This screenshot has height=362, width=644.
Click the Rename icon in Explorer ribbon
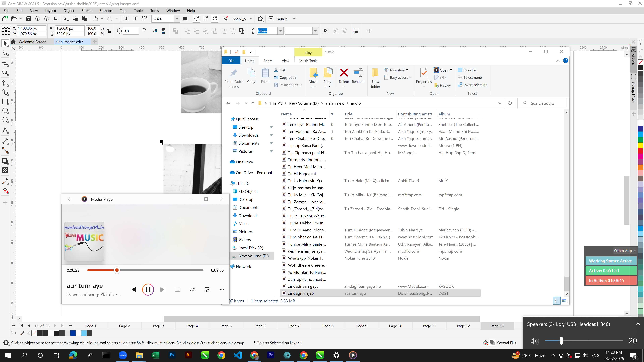(x=358, y=73)
